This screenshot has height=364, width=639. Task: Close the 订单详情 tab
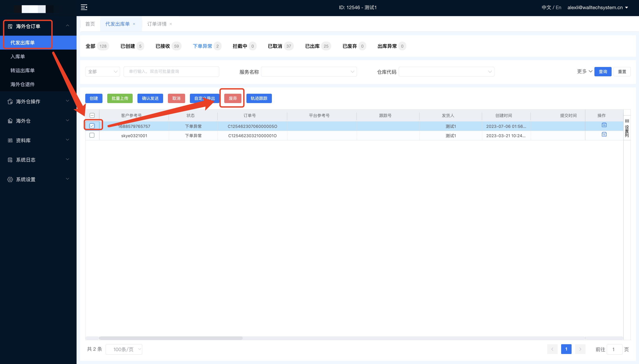pos(171,24)
